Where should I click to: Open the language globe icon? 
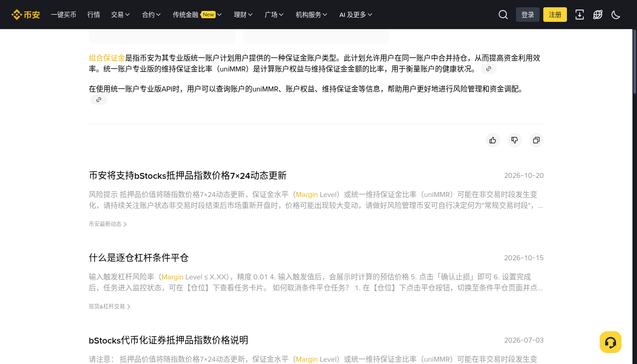[598, 15]
